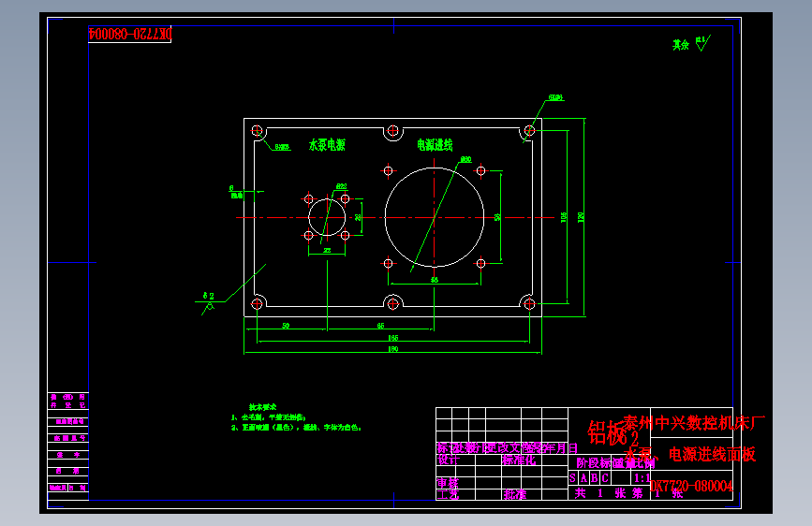Select the large power-inlet circle outline
812x526 pixels.
435,217
